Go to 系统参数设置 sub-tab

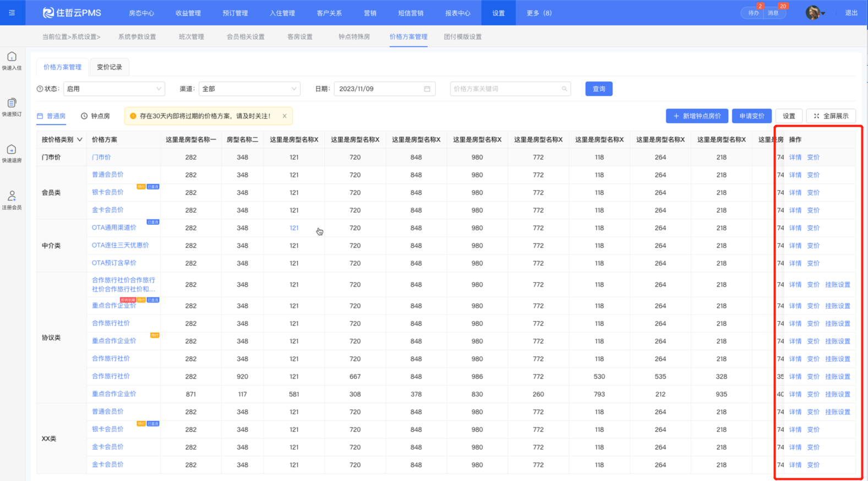137,37
